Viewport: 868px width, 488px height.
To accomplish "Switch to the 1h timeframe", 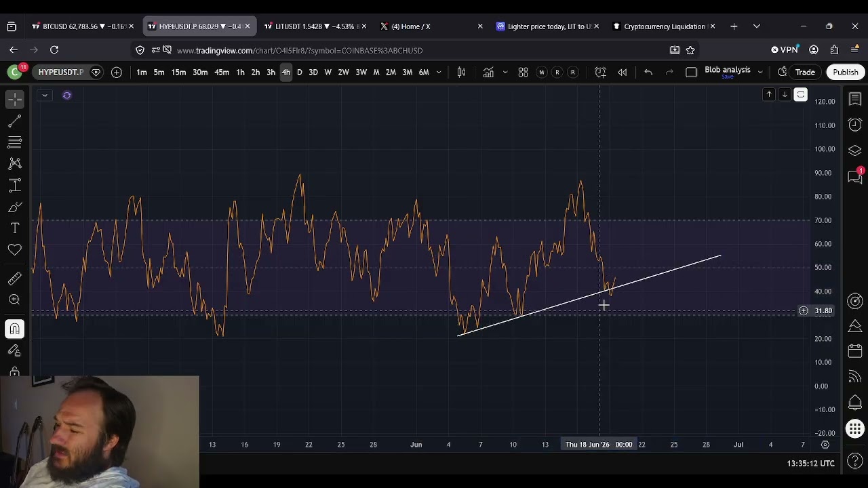I will pyautogui.click(x=240, y=72).
